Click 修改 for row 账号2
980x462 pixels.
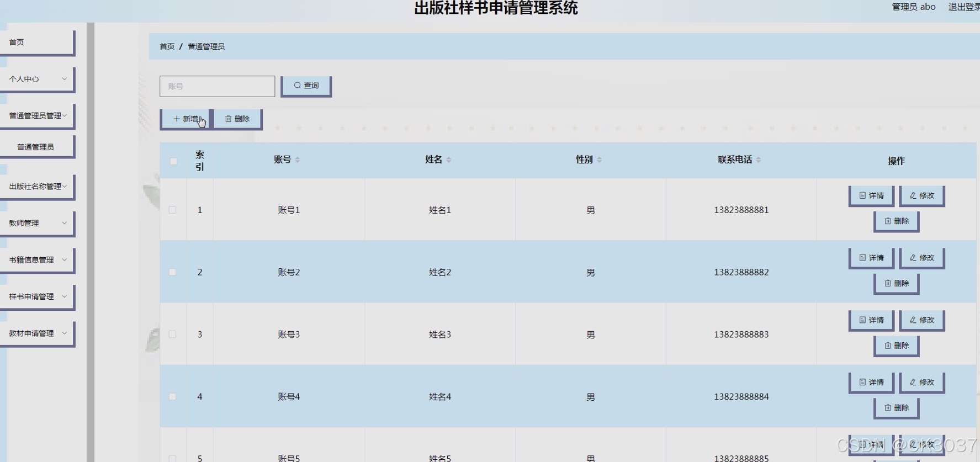[x=922, y=258]
